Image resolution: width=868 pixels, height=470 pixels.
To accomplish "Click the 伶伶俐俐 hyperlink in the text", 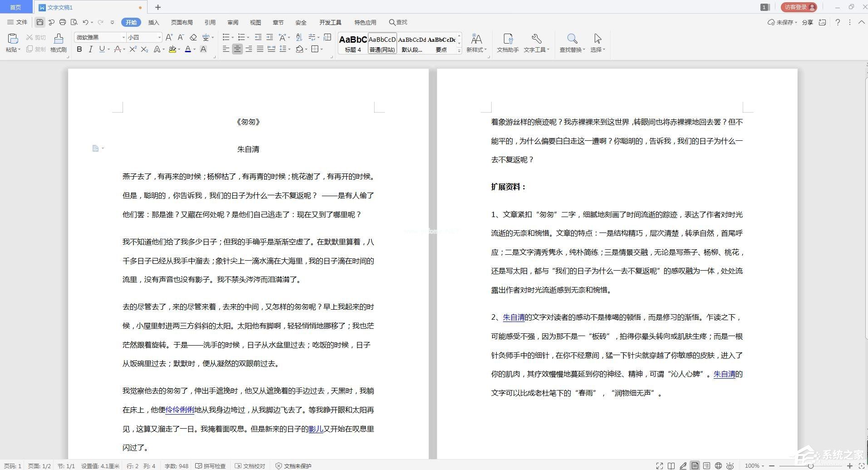I will pos(180,410).
